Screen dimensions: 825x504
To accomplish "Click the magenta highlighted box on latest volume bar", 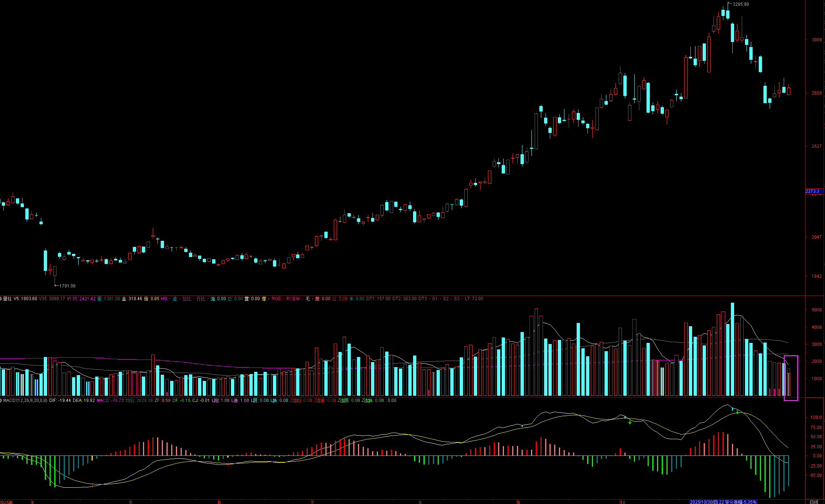I will [791, 378].
